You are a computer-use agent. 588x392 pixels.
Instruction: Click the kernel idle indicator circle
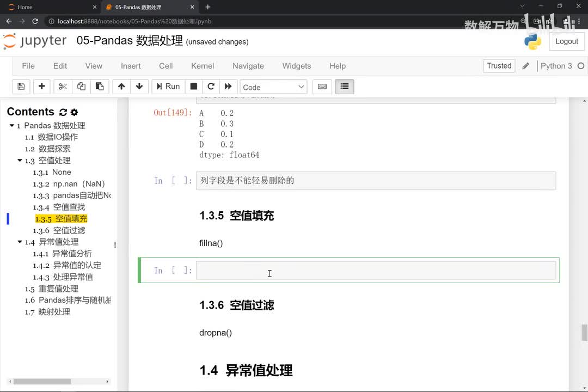(x=580, y=66)
